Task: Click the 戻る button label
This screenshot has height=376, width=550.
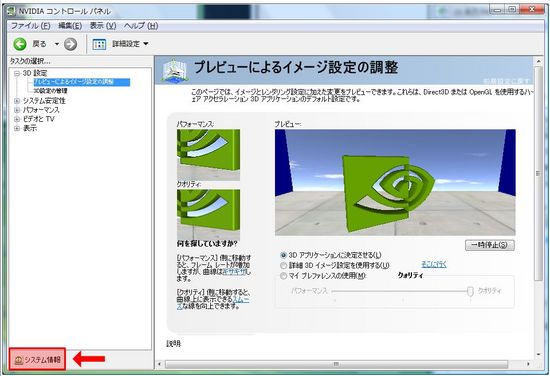Action: (x=39, y=44)
